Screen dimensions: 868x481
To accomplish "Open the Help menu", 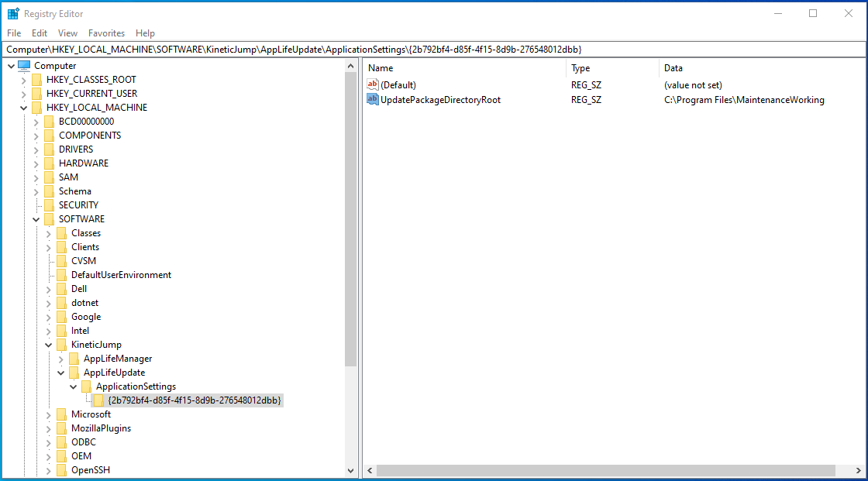I will point(145,33).
